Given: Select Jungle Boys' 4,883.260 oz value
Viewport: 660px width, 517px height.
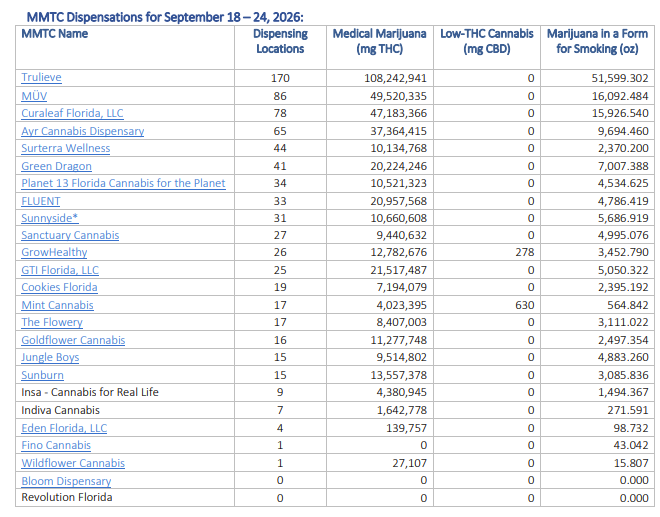Looking at the screenshot, I should tap(623, 357).
